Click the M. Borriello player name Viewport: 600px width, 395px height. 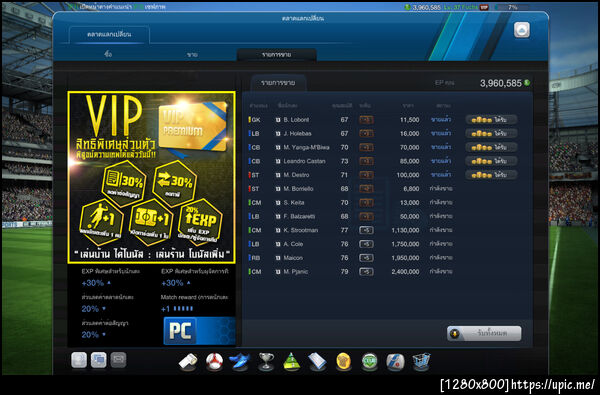click(x=298, y=189)
